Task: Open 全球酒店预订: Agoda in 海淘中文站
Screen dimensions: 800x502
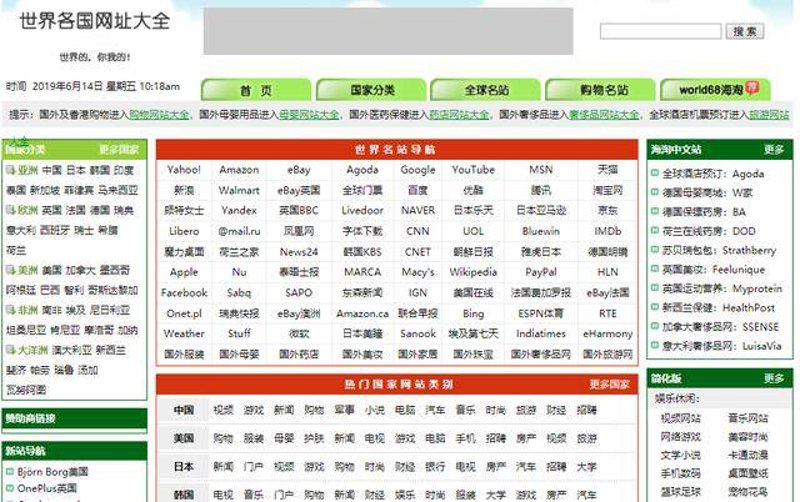Action: 713,173
